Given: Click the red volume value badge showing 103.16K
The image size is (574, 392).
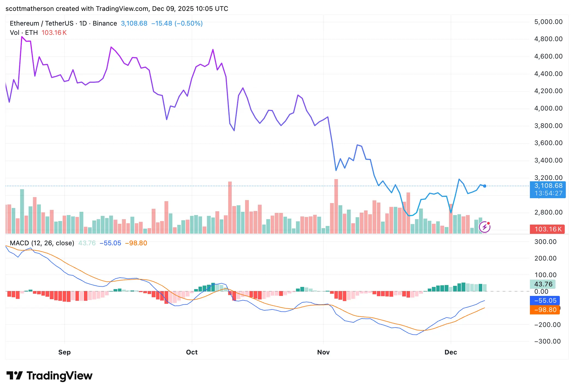Looking at the screenshot, I should pos(547,229).
